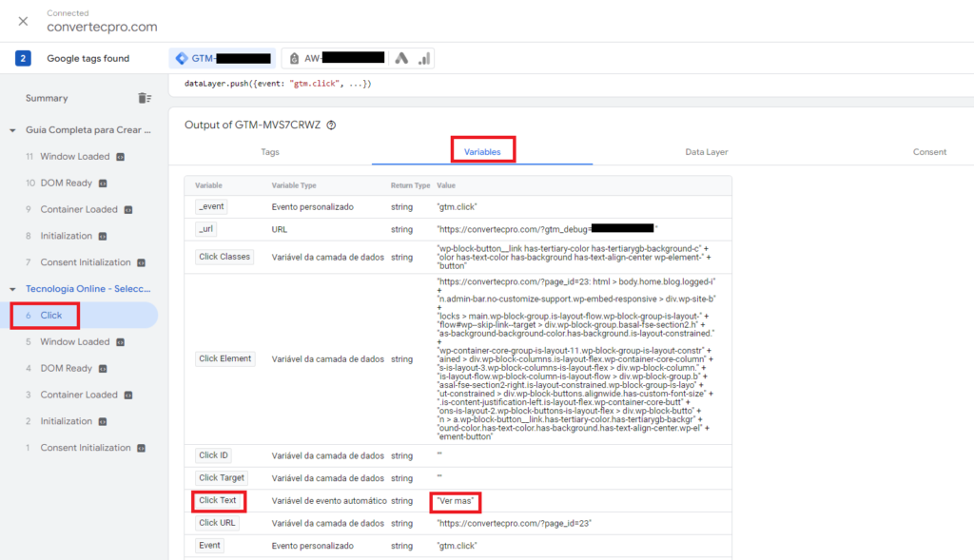Image resolution: width=974 pixels, height=560 pixels.
Task: Click the "Ver mas" value of Click Text
Action: (x=456, y=501)
